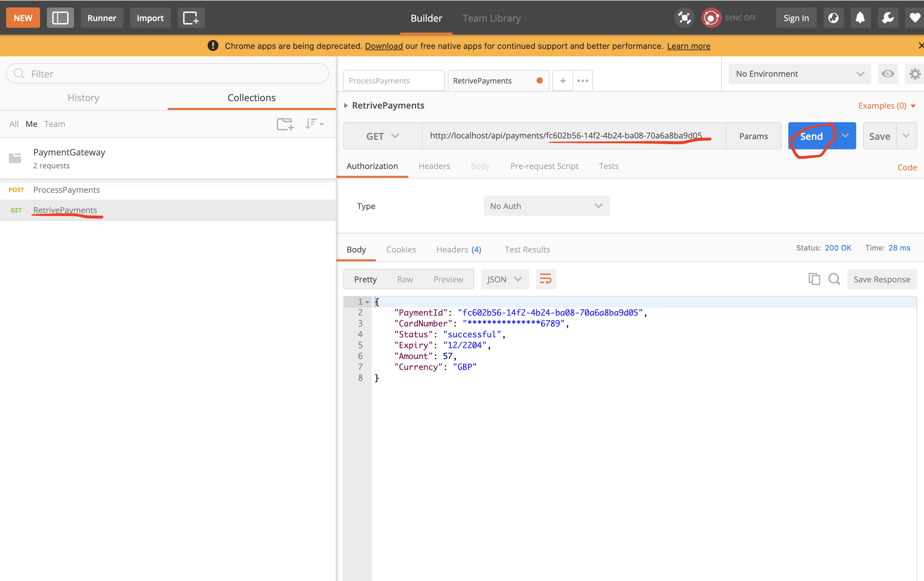
Task: Open the environment settings gear icon
Action: [915, 74]
